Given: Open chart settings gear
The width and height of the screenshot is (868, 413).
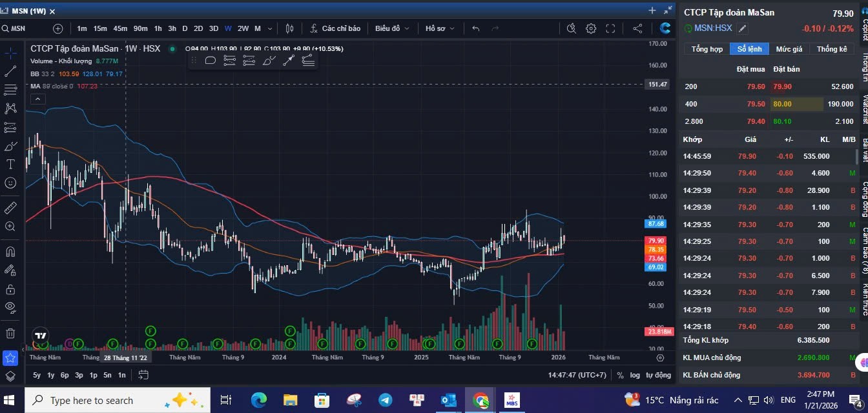Looking at the screenshot, I should (x=591, y=28).
